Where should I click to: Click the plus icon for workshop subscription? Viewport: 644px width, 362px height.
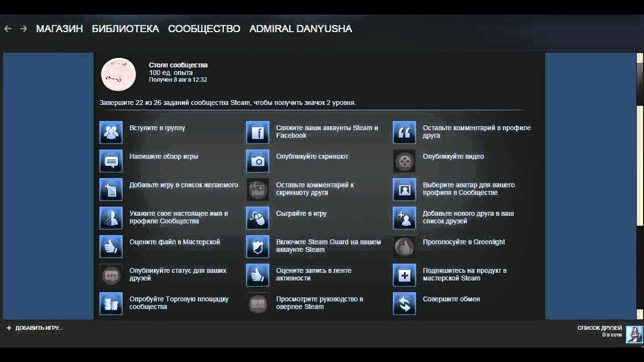click(405, 276)
